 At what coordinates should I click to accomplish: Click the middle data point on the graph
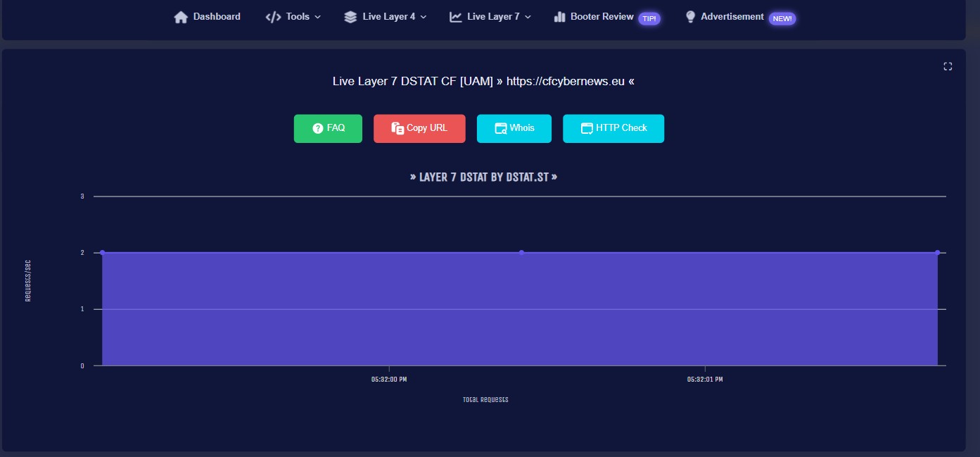tap(521, 253)
